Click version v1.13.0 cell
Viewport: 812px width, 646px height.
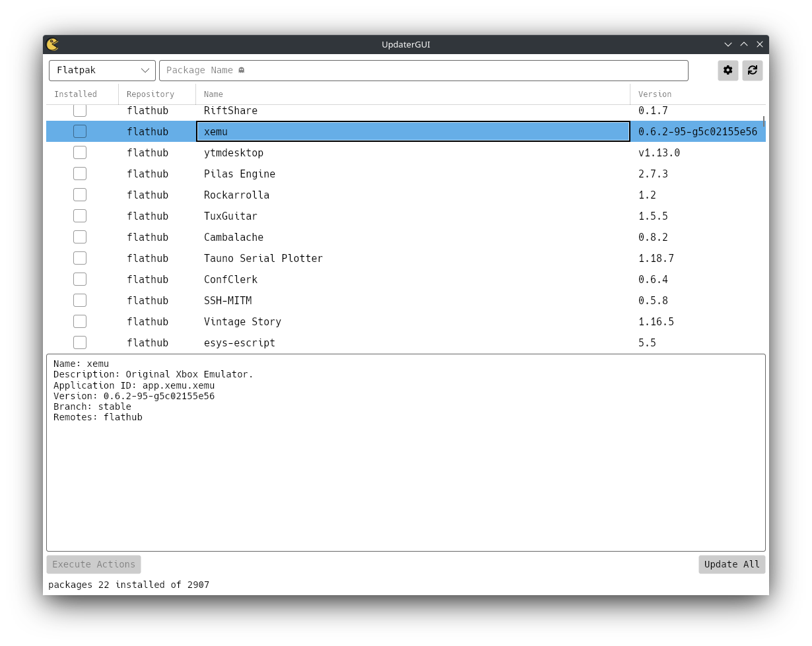pyautogui.click(x=659, y=152)
